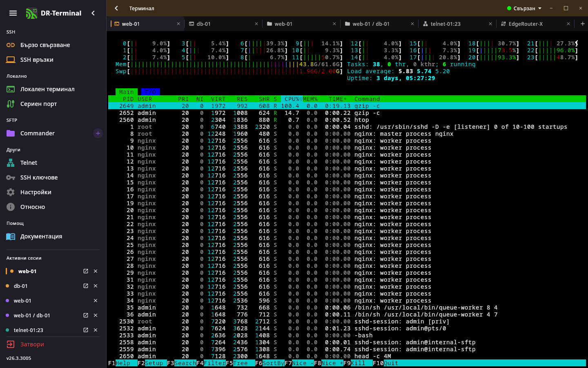Close the web-01 folder tab
This screenshot has width=588, height=368.
coord(334,24)
